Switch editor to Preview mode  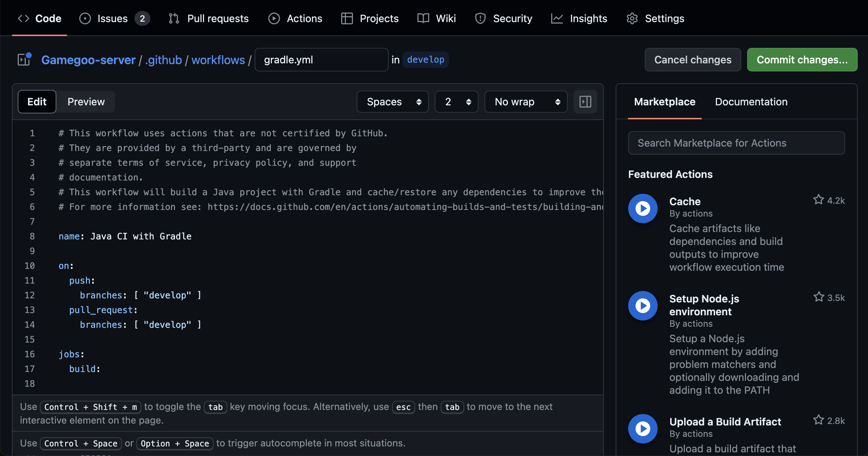tap(86, 102)
